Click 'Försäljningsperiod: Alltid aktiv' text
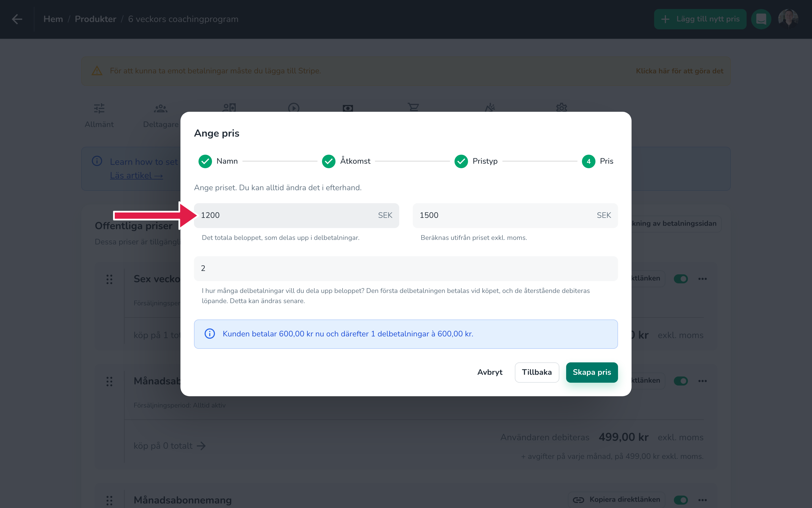The image size is (812, 508). [x=180, y=405]
